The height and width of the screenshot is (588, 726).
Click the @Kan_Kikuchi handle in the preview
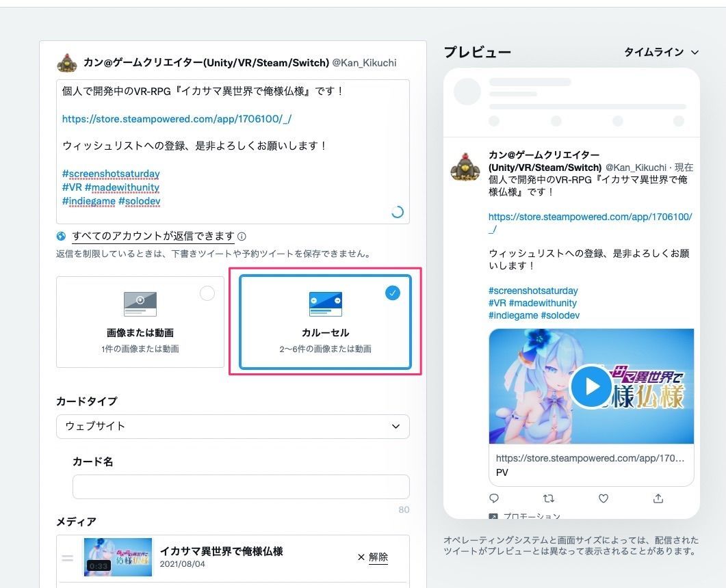point(636,168)
